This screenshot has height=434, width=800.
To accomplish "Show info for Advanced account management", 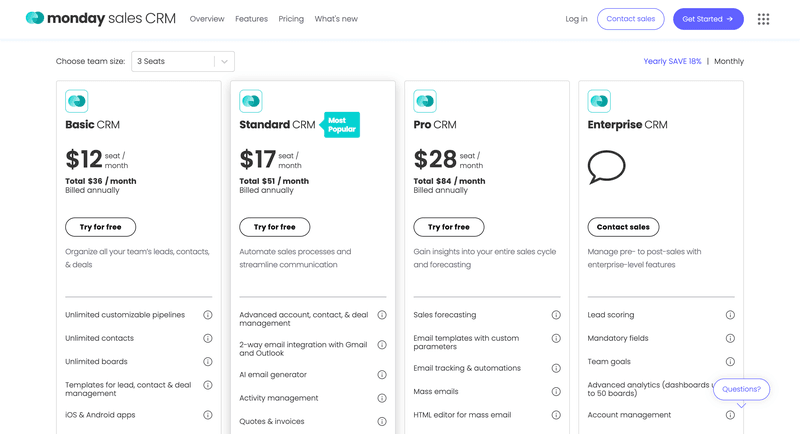I will [382, 315].
